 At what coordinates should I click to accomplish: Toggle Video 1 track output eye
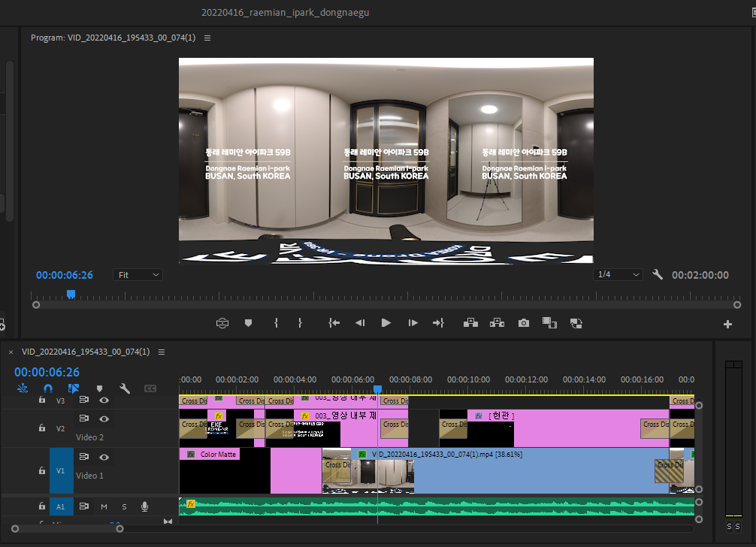click(104, 457)
